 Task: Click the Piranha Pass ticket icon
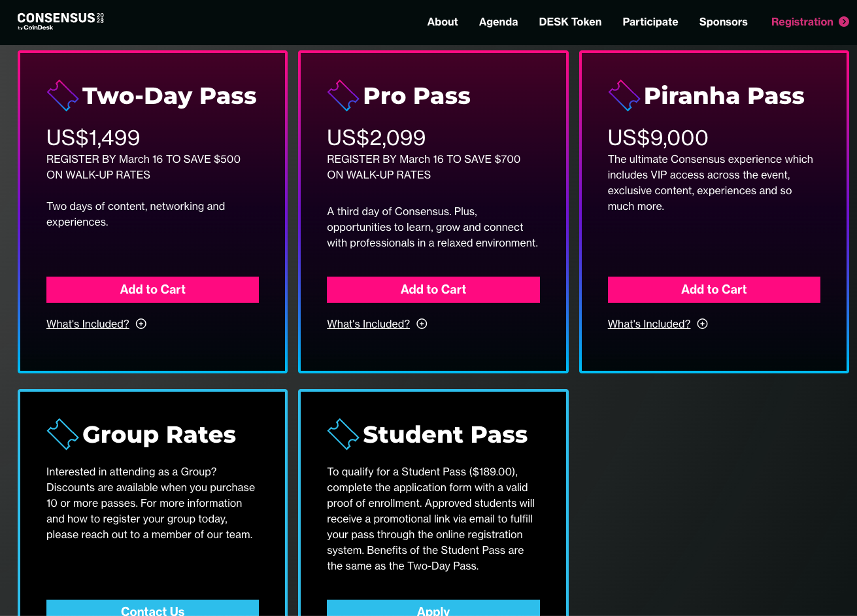click(x=624, y=95)
